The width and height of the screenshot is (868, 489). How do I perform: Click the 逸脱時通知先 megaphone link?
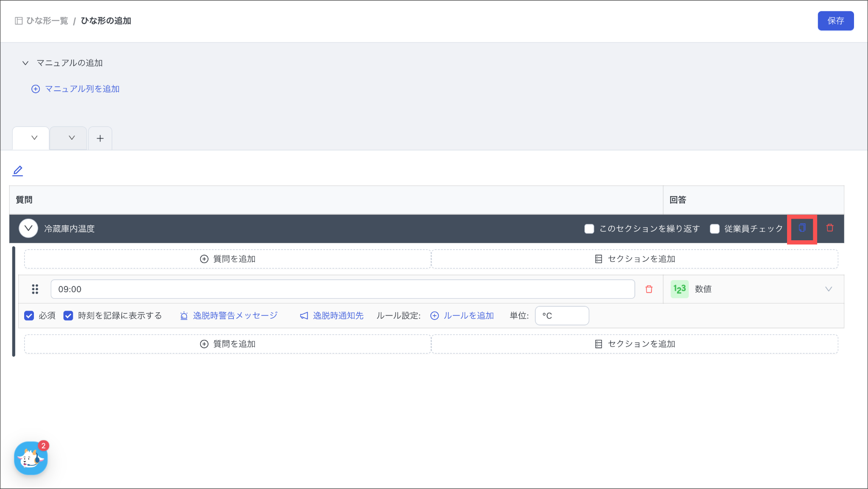332,316
